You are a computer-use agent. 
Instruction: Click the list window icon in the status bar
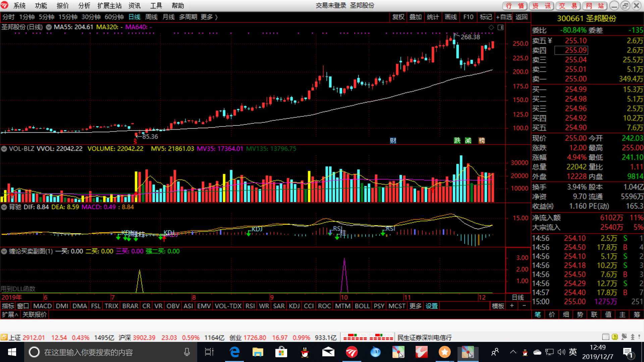[606, 337]
